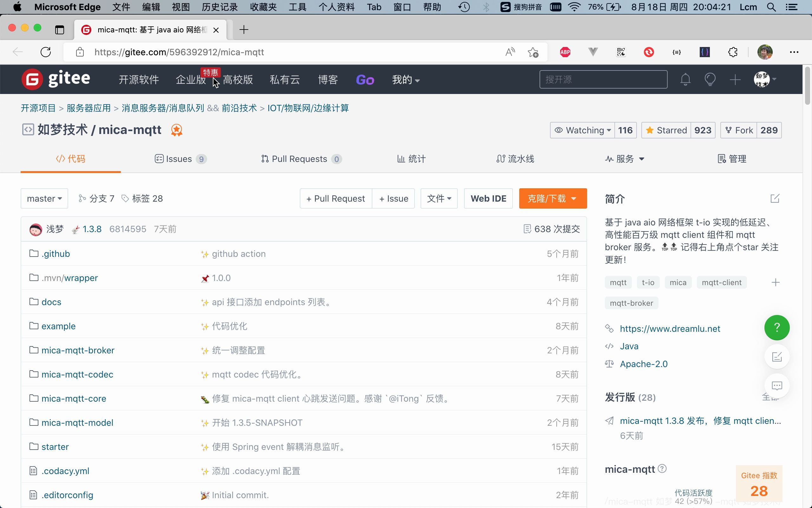Focus the 搜开源 search field
The width and height of the screenshot is (812, 508).
pos(603,80)
